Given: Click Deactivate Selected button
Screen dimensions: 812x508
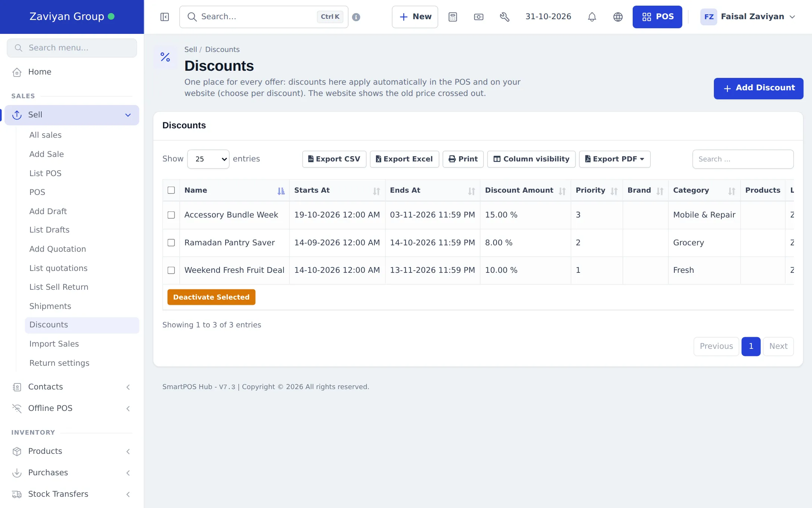Looking at the screenshot, I should 211,297.
